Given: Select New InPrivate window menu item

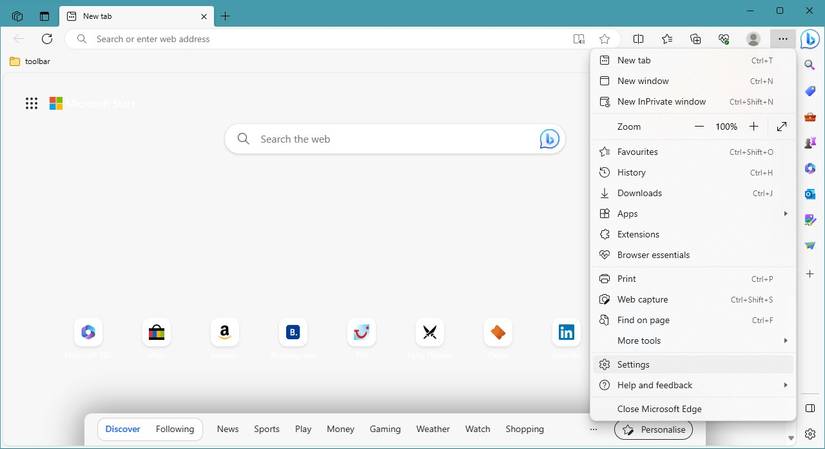Looking at the screenshot, I should click(x=661, y=102).
